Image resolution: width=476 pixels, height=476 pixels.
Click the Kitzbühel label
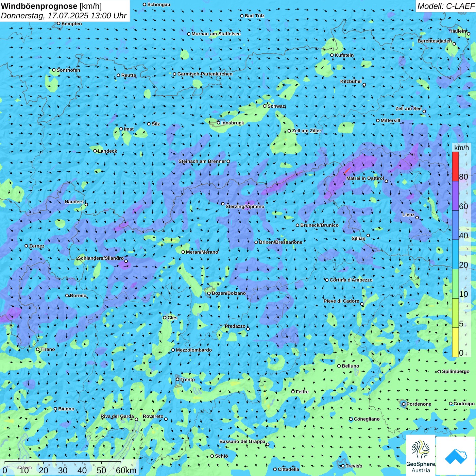(351, 81)
